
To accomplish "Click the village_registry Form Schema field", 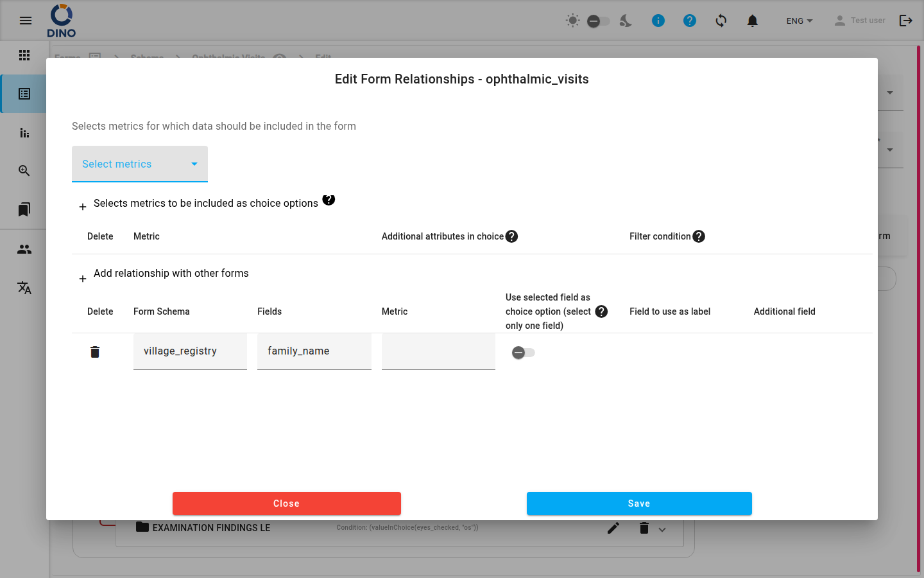I will pyautogui.click(x=190, y=351).
